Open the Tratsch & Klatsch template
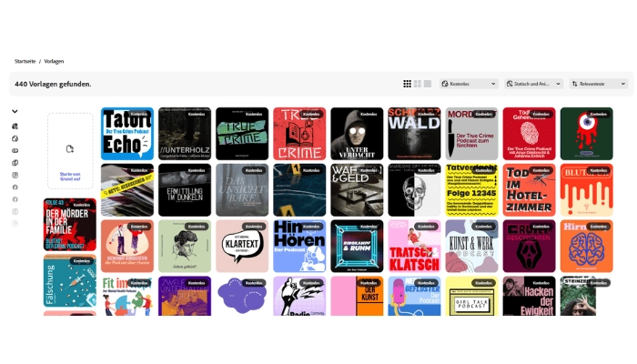The image size is (637, 364). (414, 247)
